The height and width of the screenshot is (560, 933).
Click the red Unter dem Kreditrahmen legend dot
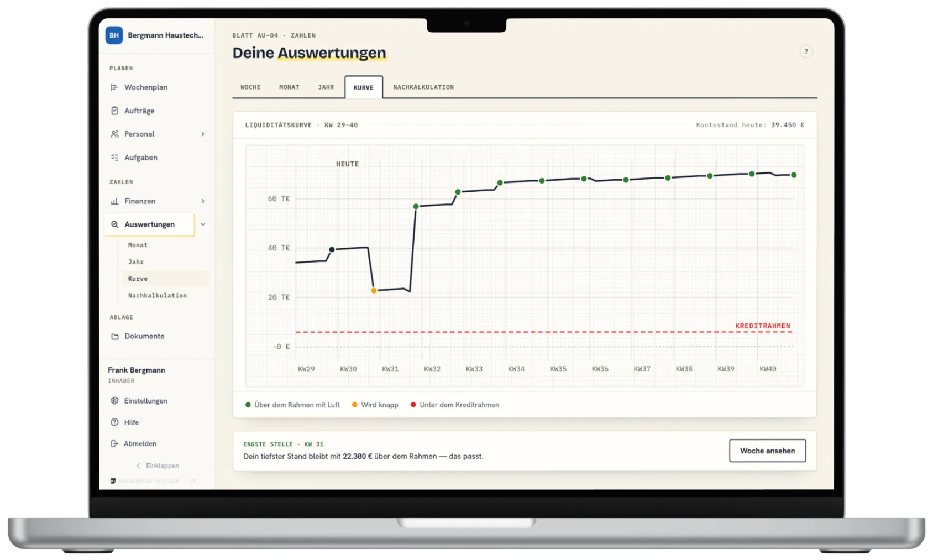coord(413,405)
